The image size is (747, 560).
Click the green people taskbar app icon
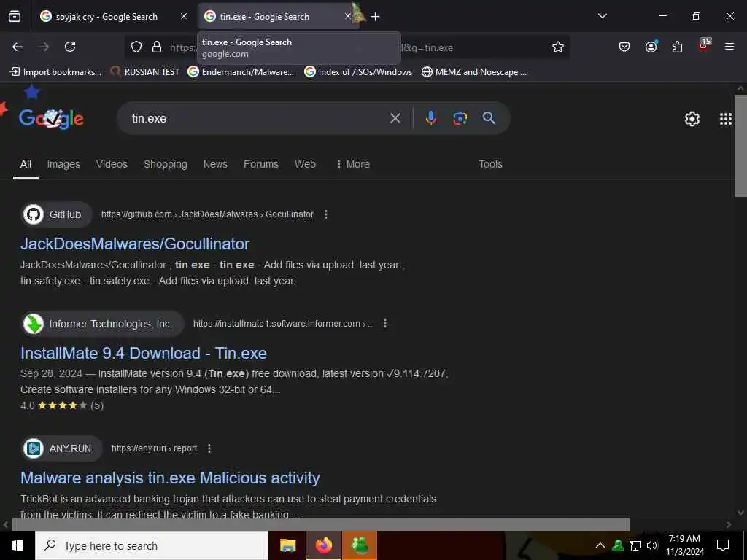click(360, 545)
